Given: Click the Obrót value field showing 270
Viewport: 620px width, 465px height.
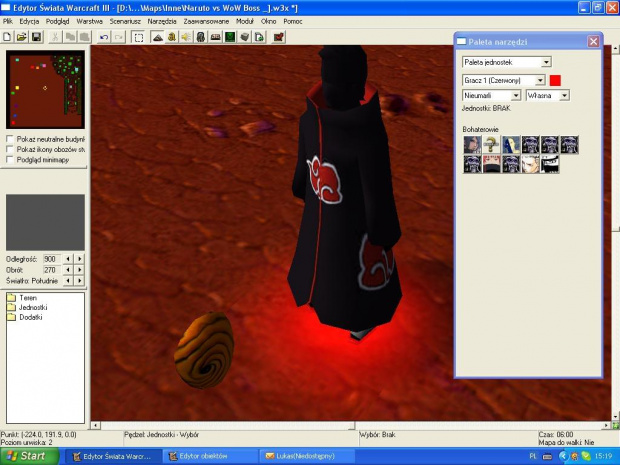Looking at the screenshot, I should click(x=52, y=270).
